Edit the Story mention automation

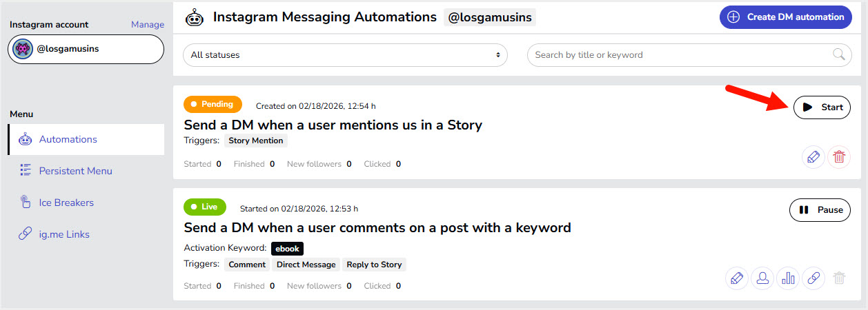[813, 156]
